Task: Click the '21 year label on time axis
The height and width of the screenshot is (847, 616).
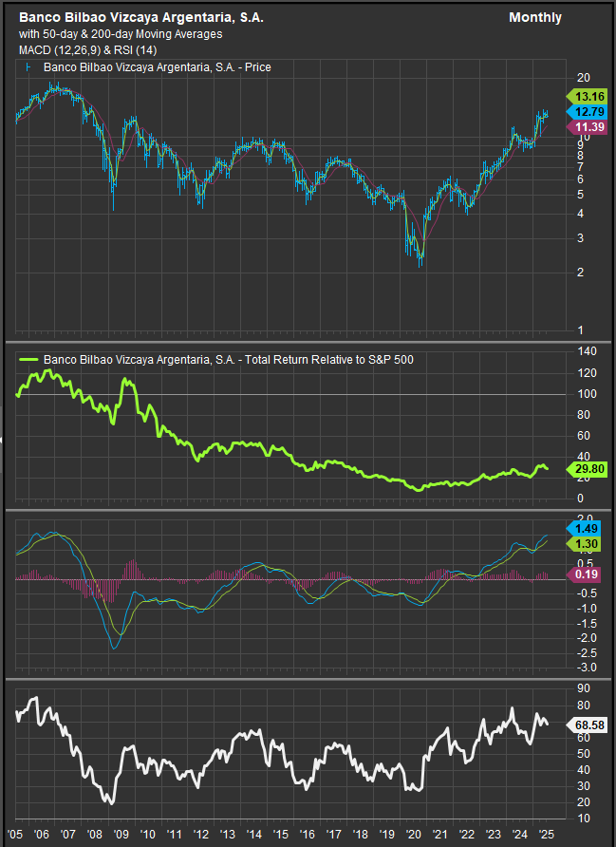Action: 440,834
